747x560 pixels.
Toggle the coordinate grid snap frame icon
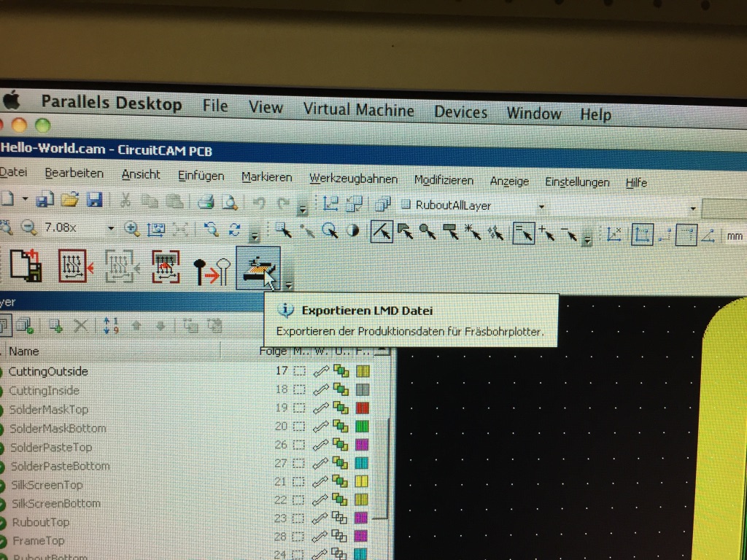point(642,235)
